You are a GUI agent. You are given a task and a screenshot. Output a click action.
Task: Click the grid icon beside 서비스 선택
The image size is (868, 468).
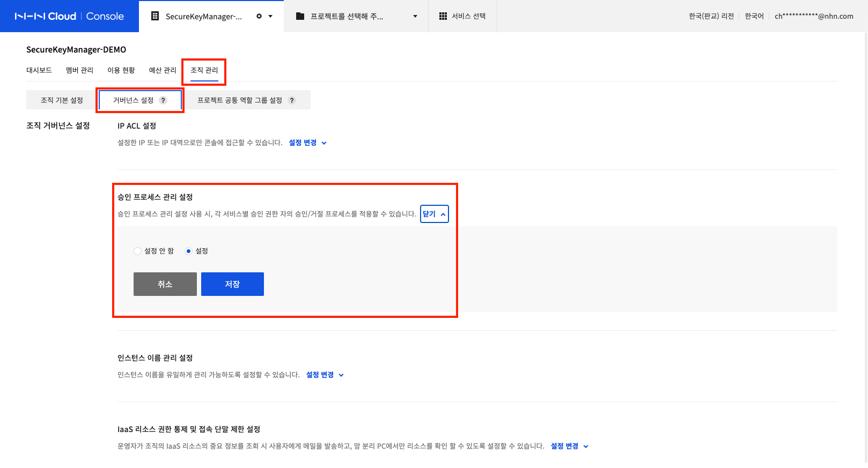tap(443, 16)
